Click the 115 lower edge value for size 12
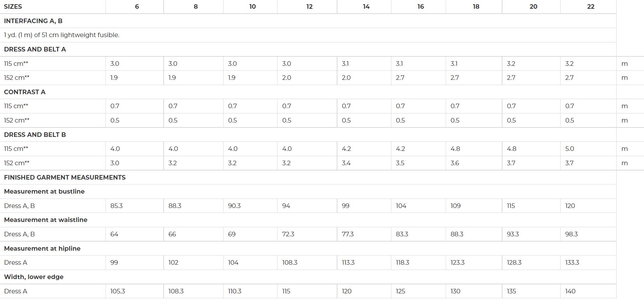This screenshot has height=299, width=644. (286, 291)
